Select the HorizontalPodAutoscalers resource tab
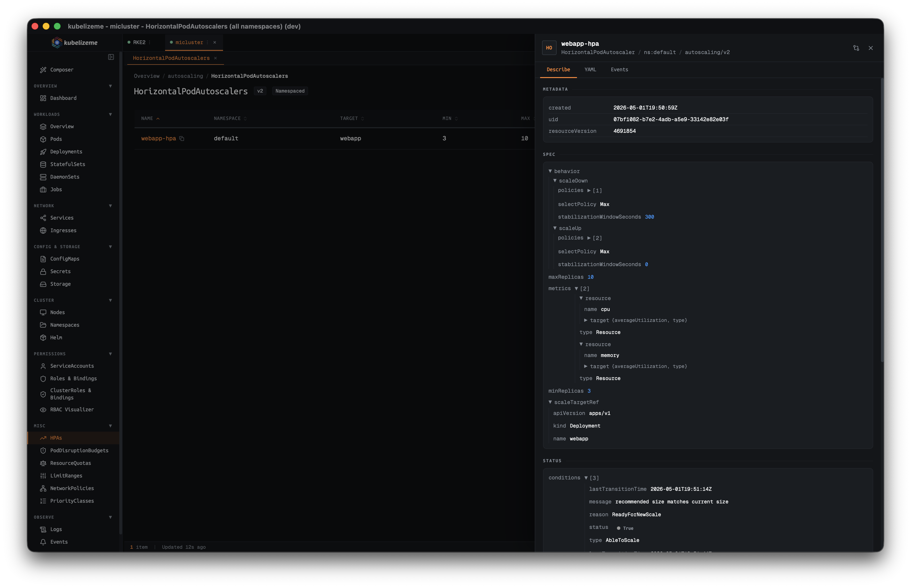 [x=171, y=58]
